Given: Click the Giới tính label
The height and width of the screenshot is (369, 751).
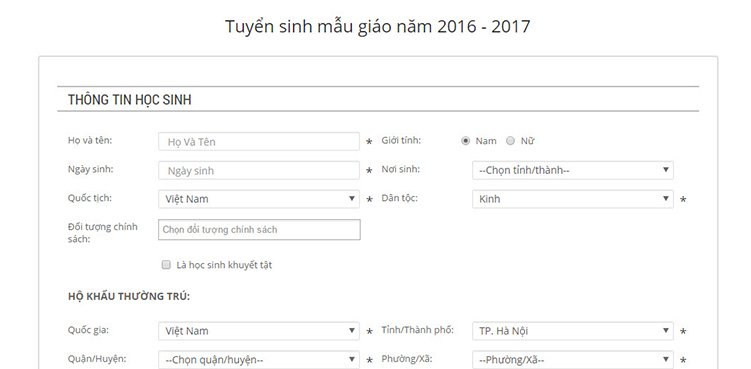Looking at the screenshot, I should (x=401, y=140).
